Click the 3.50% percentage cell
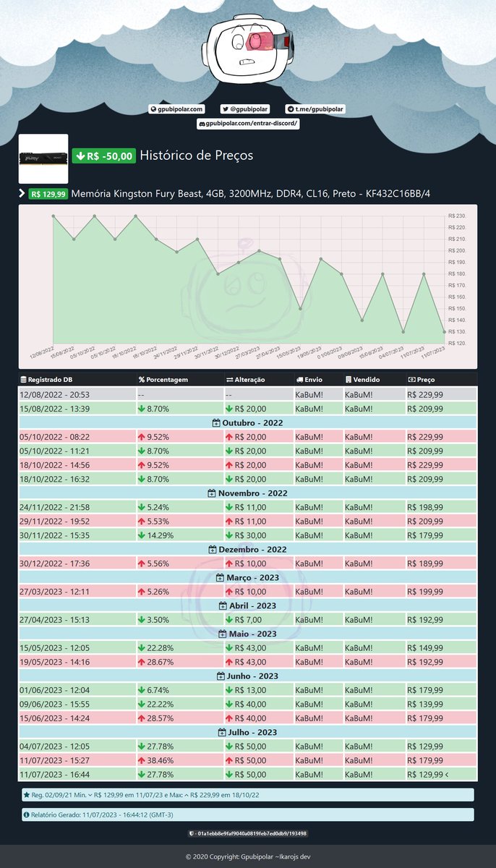This screenshot has width=496, height=868. coord(179,619)
